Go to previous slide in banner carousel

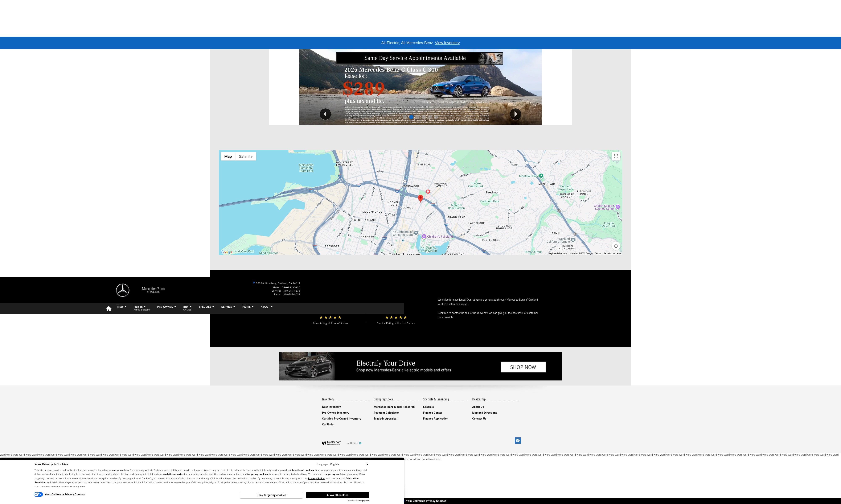(325, 114)
